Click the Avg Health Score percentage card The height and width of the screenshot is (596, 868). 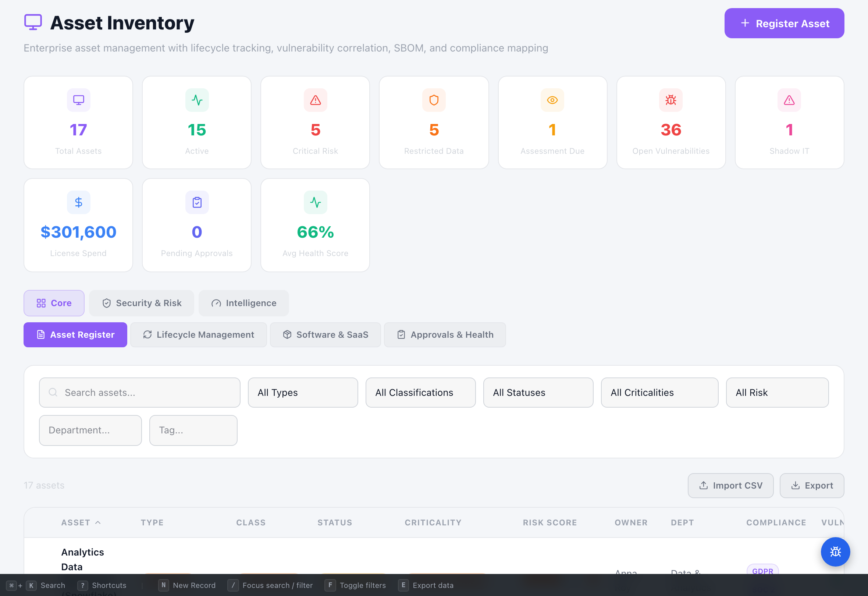315,224
